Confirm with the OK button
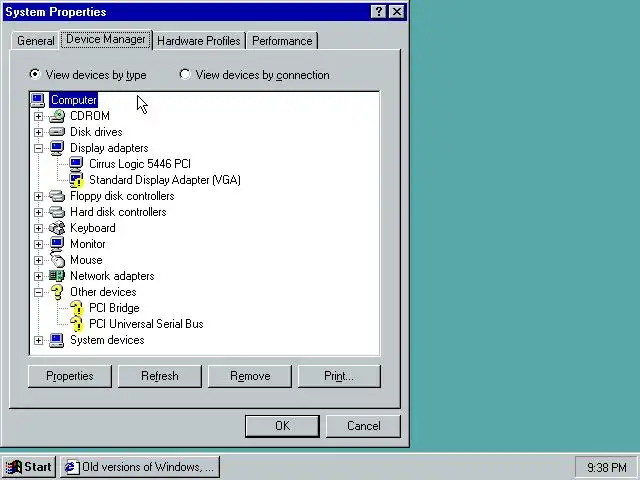This screenshot has width=640, height=480. pyautogui.click(x=282, y=426)
